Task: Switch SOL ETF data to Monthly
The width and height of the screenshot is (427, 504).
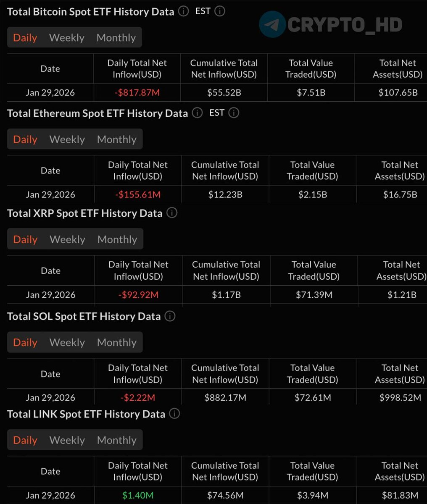Action: 116,342
